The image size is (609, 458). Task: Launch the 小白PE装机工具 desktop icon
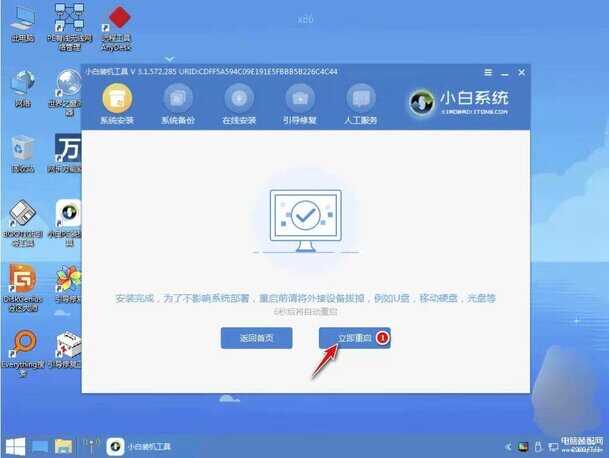coord(67,223)
